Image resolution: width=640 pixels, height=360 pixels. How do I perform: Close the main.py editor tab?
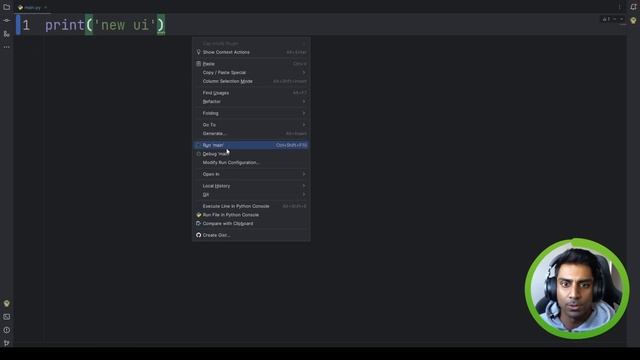[45, 7]
